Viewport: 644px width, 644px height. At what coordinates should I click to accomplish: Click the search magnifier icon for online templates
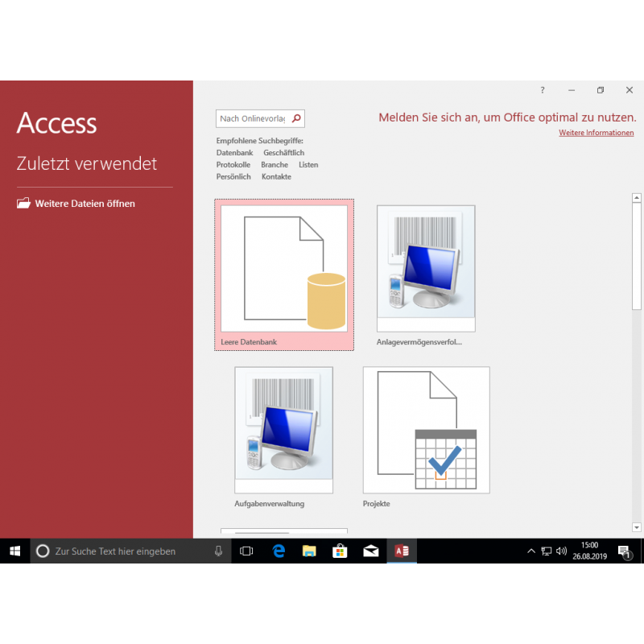tap(296, 118)
